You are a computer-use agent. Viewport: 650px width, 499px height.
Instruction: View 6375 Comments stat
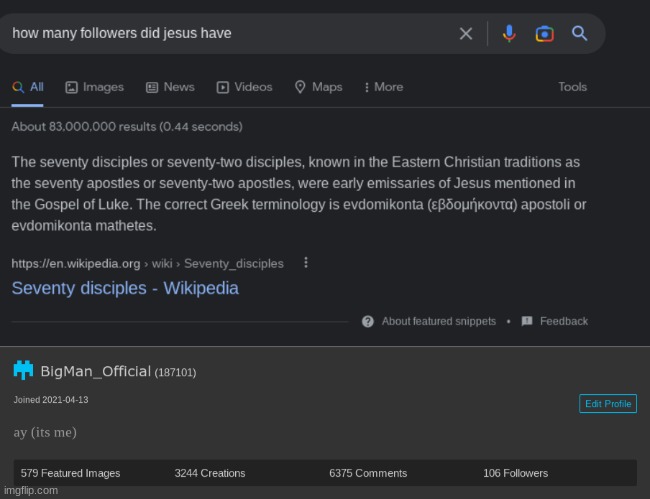tap(368, 473)
